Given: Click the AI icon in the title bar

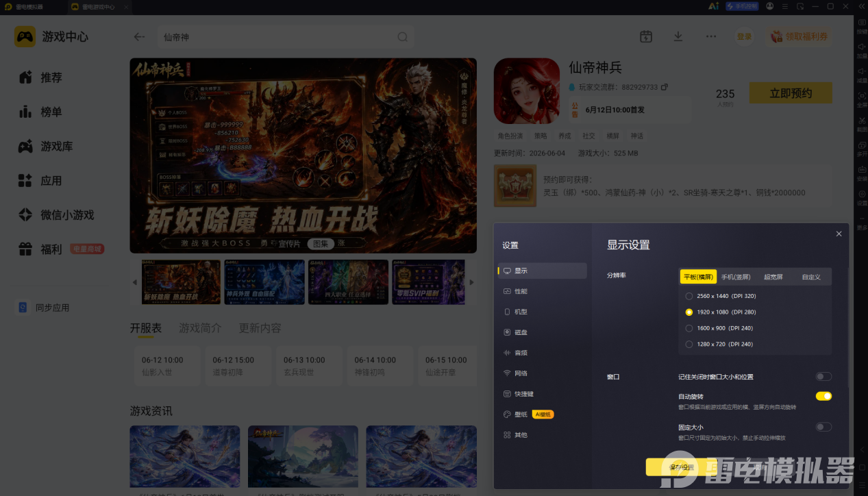Looking at the screenshot, I should 712,6.
